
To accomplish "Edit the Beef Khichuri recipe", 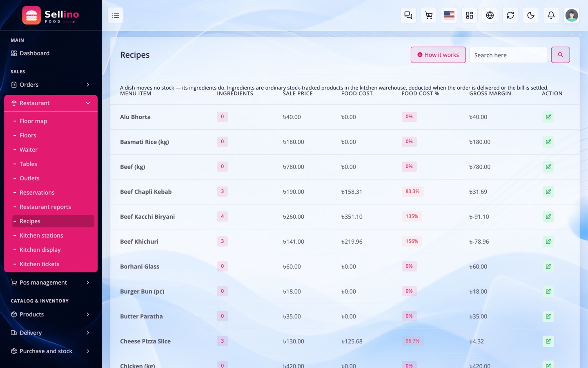I will [548, 242].
